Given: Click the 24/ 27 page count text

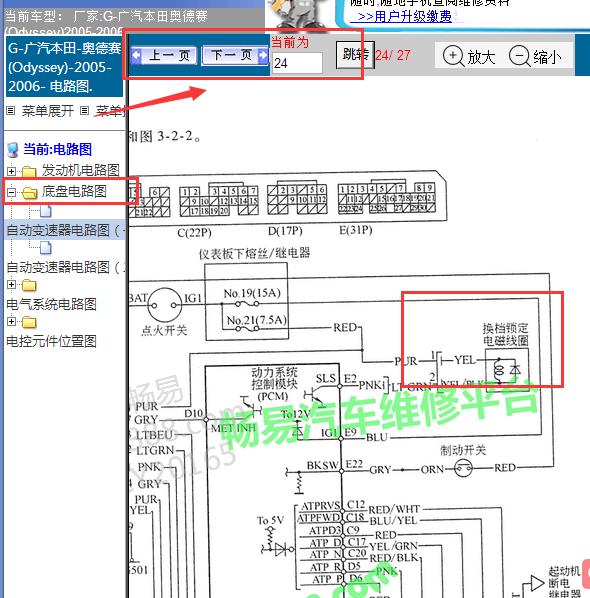Looking at the screenshot, I should (393, 56).
